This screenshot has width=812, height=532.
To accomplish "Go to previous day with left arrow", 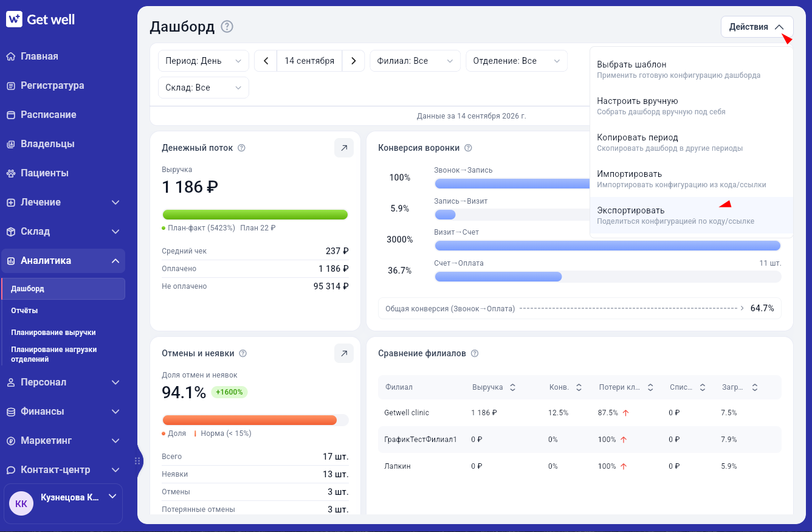I will click(x=266, y=61).
